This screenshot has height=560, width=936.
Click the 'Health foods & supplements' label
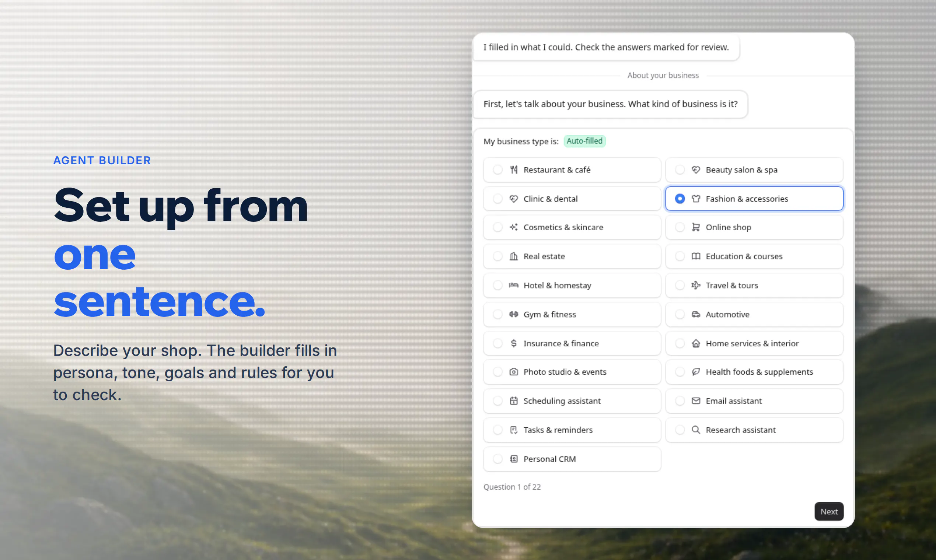click(x=759, y=372)
